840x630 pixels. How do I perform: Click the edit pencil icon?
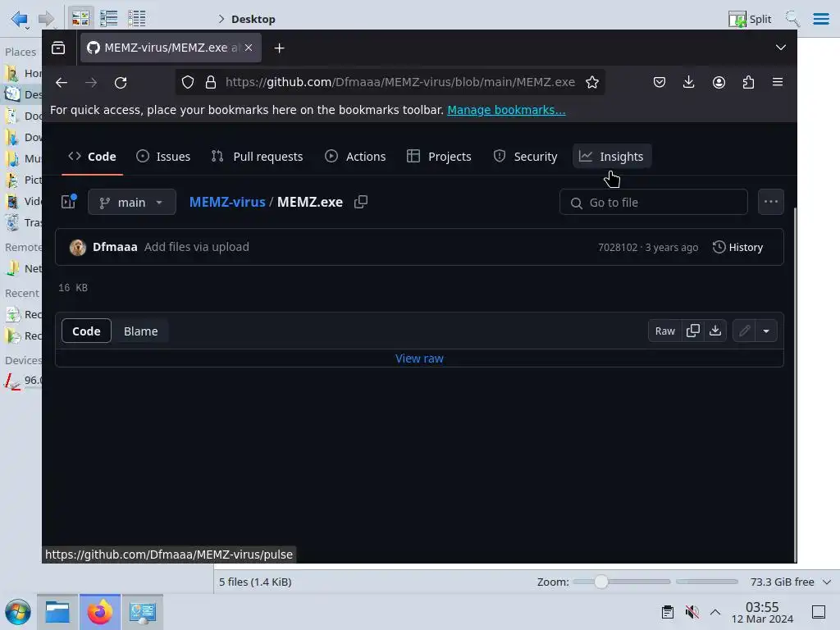coord(745,331)
